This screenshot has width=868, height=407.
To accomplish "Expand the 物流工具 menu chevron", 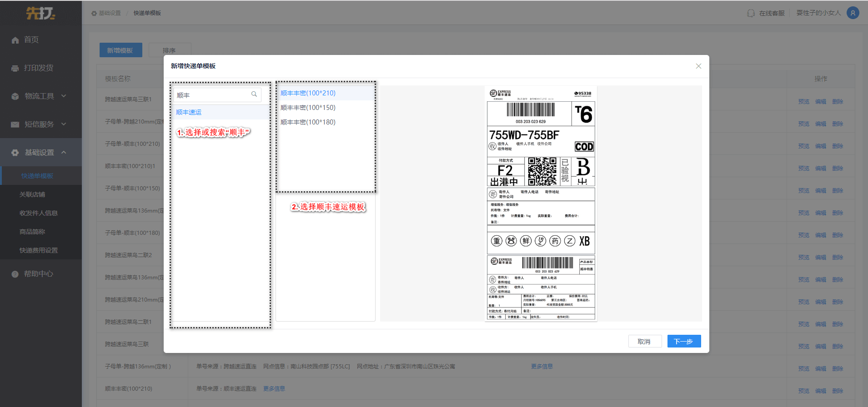I will pos(64,96).
